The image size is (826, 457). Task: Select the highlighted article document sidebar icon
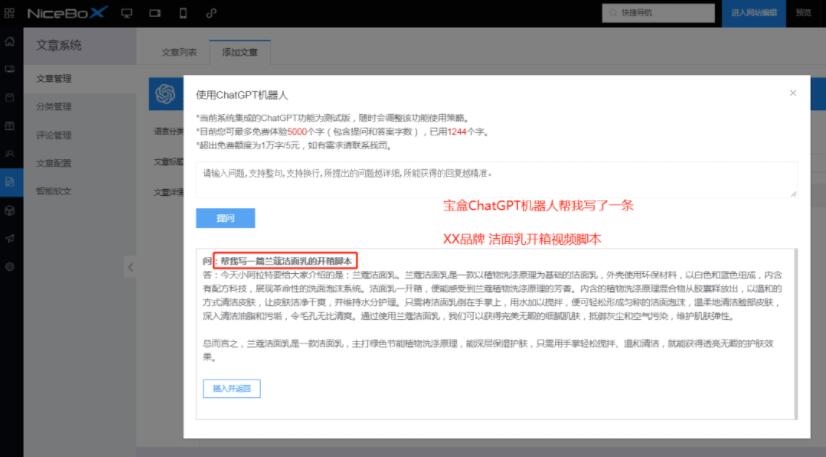(x=11, y=182)
